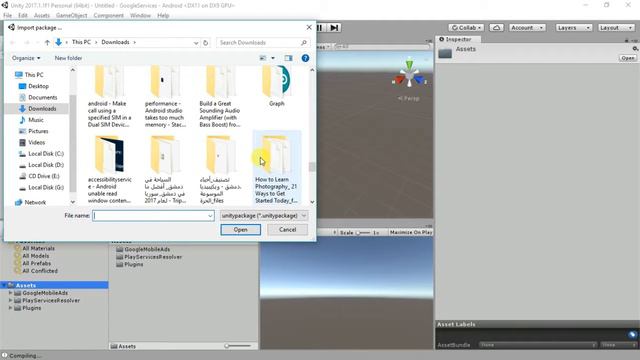Click the change view icon in the dialog
The width and height of the screenshot is (640, 360).
[x=263, y=58]
